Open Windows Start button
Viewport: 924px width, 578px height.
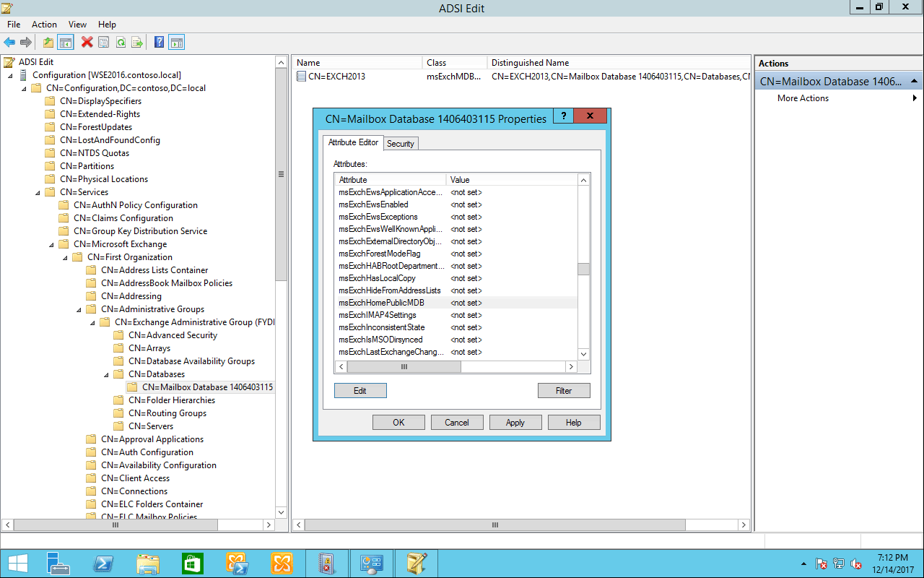[x=18, y=564]
